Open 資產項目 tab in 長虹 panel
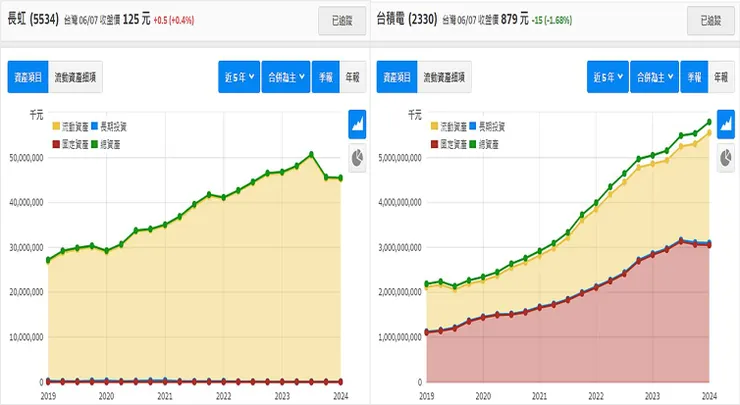This screenshot has width=740, height=405. pyautogui.click(x=28, y=77)
